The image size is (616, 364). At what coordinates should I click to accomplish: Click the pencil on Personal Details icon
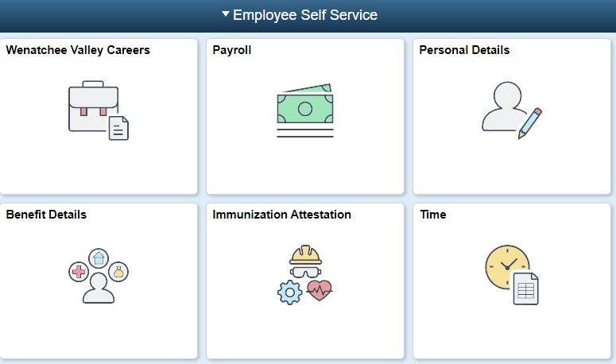[529, 122]
